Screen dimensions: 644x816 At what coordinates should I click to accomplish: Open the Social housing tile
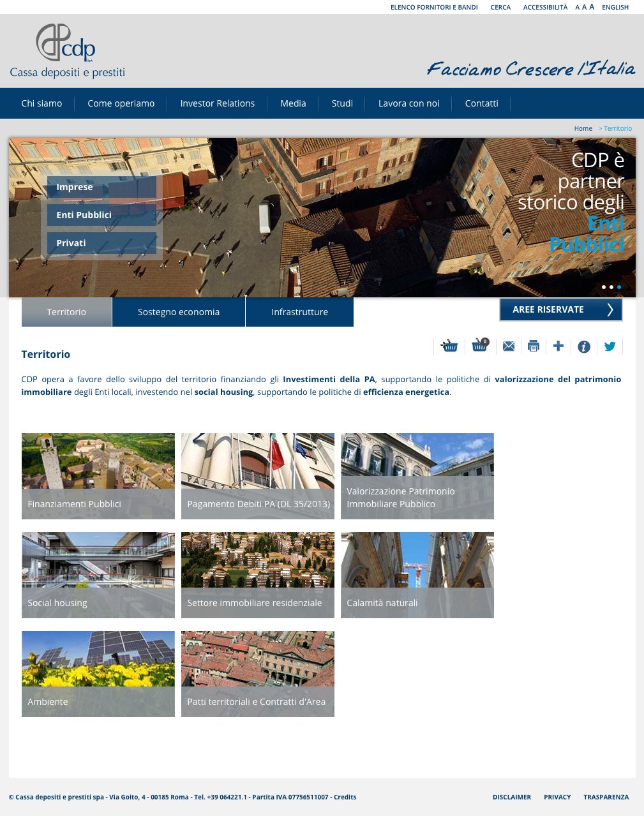click(x=98, y=575)
